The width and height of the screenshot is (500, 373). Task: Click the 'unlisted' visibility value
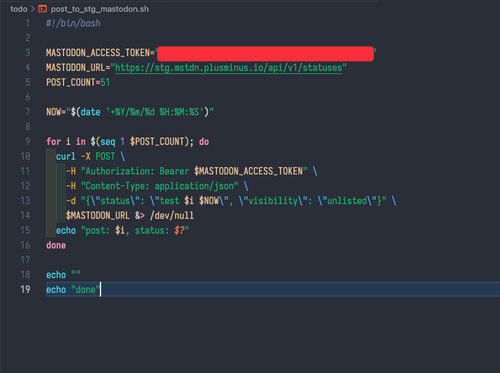click(347, 200)
